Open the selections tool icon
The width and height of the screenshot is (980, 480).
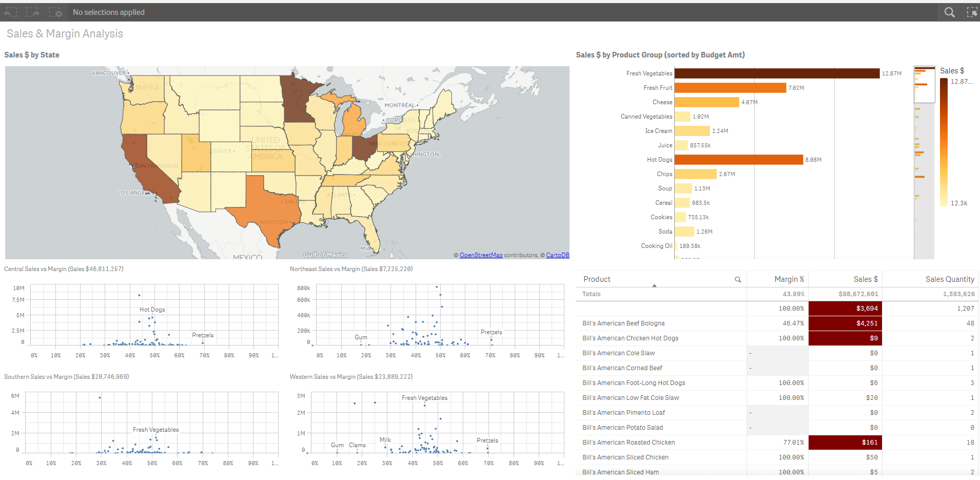[x=972, y=12]
